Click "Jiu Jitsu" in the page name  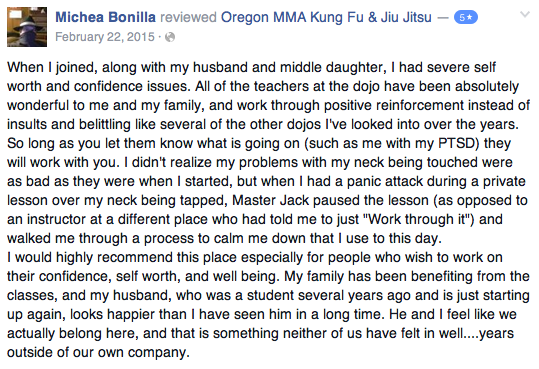coord(406,17)
